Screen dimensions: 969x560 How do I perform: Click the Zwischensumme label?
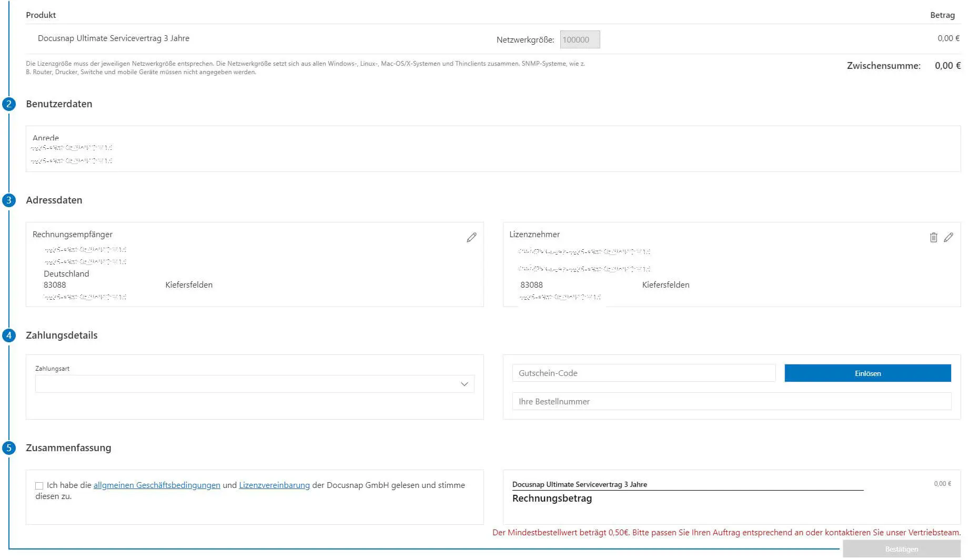(884, 66)
